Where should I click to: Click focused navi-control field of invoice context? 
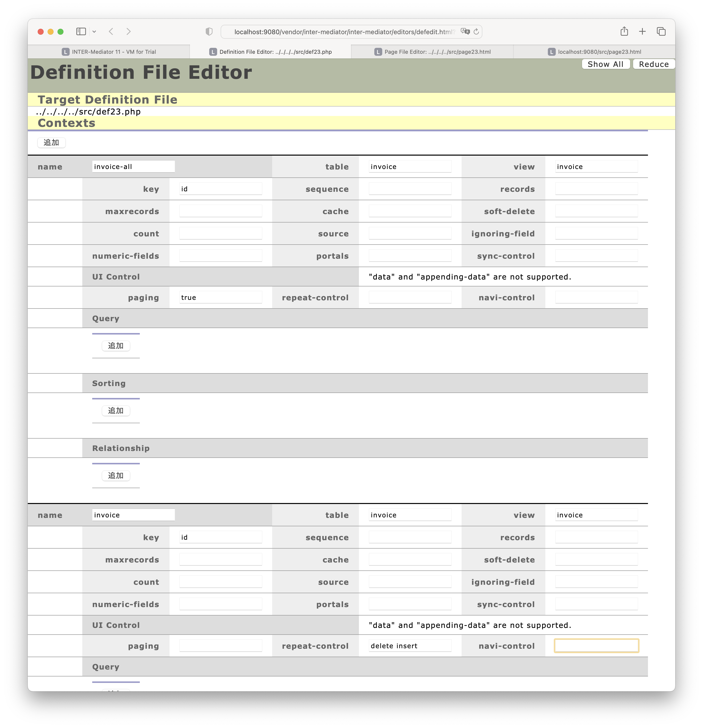(x=596, y=645)
